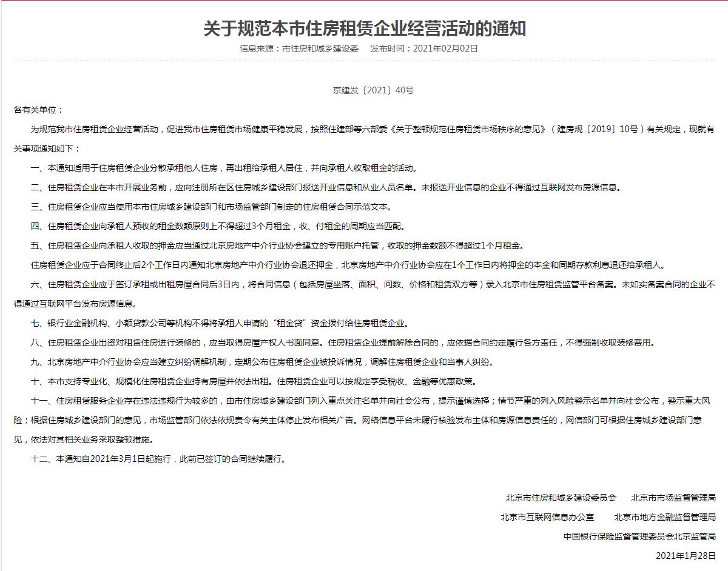Click the document number 京建发〔2021〕40号

tap(373, 90)
